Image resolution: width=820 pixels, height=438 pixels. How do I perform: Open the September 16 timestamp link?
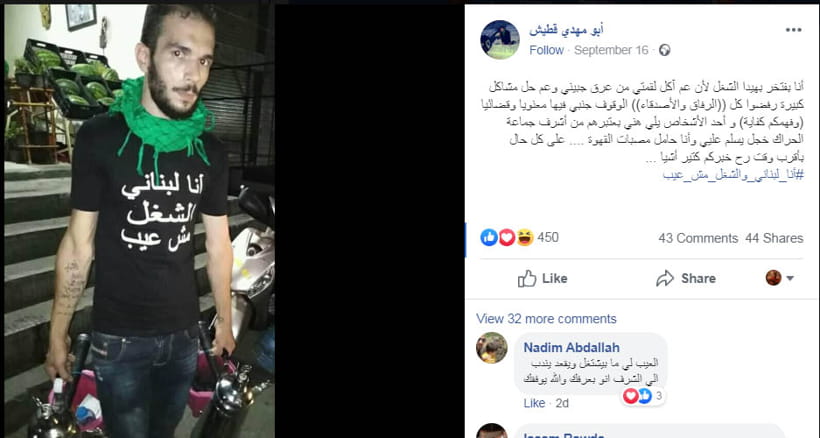pyautogui.click(x=611, y=50)
